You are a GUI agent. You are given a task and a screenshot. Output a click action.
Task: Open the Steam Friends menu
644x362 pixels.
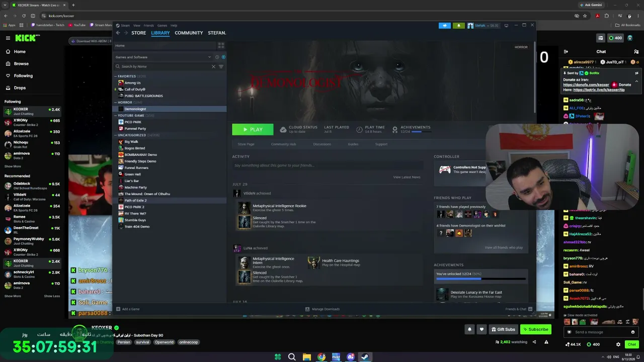149,26
